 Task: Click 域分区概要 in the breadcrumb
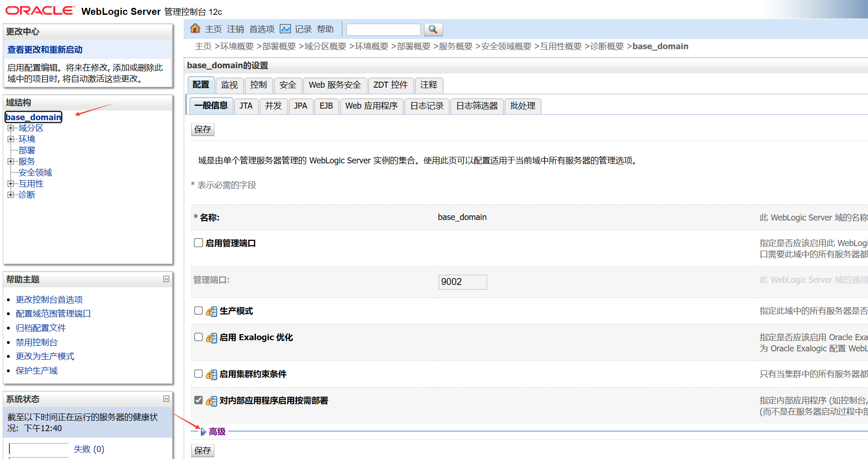click(325, 46)
